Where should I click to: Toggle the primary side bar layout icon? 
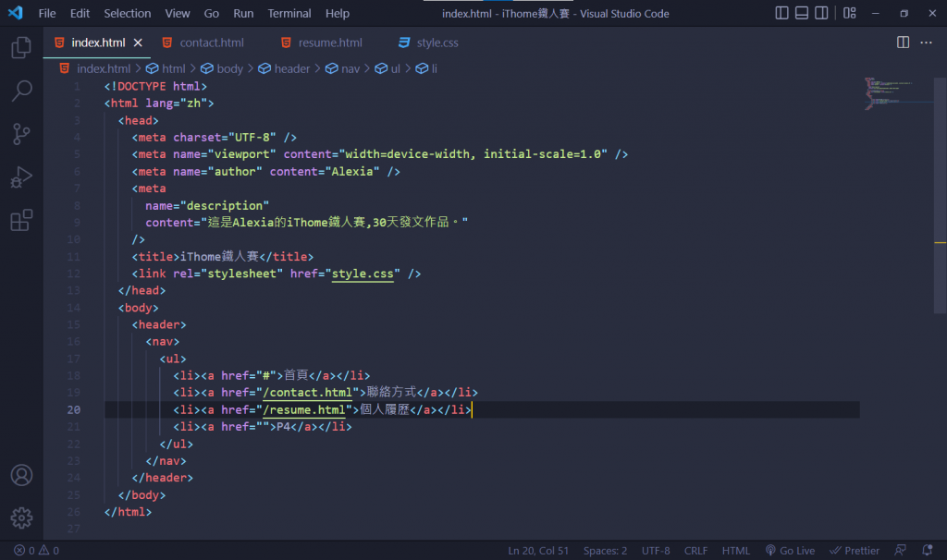pyautogui.click(x=781, y=13)
